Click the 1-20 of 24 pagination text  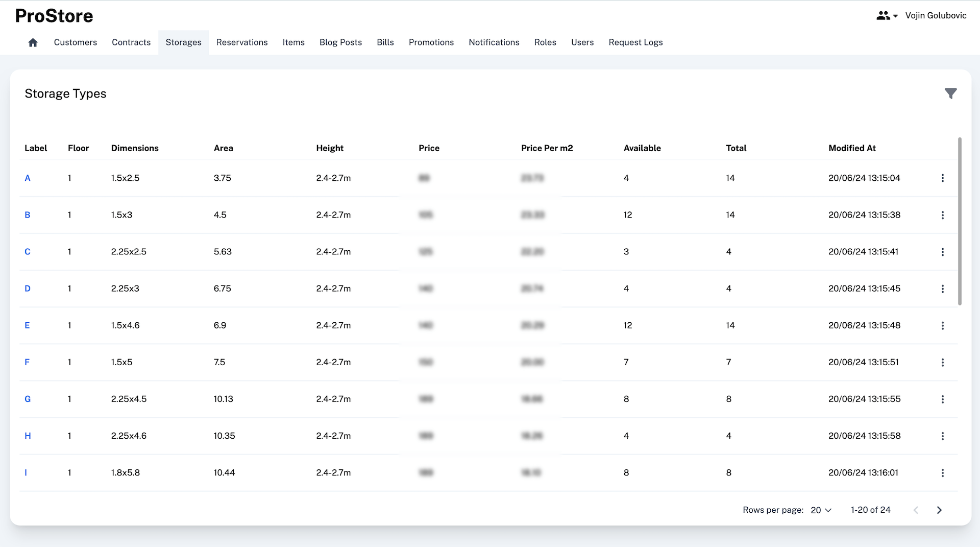(x=870, y=510)
